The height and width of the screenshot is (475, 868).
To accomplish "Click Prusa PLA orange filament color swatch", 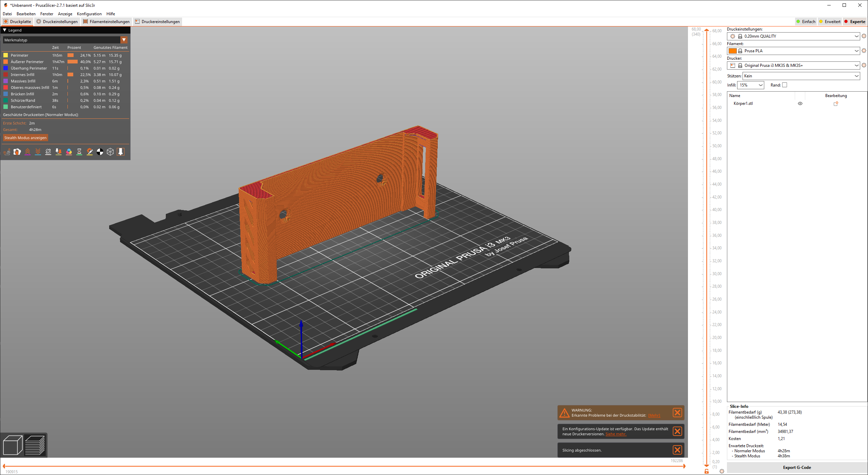I will 733,51.
